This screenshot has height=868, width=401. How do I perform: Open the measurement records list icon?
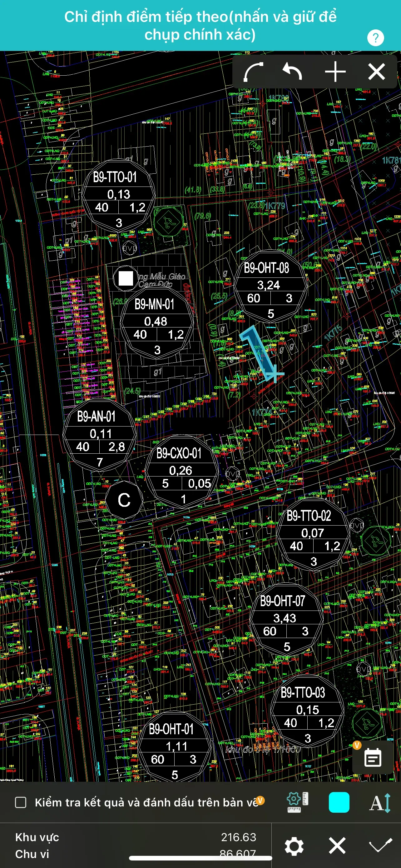[373, 758]
